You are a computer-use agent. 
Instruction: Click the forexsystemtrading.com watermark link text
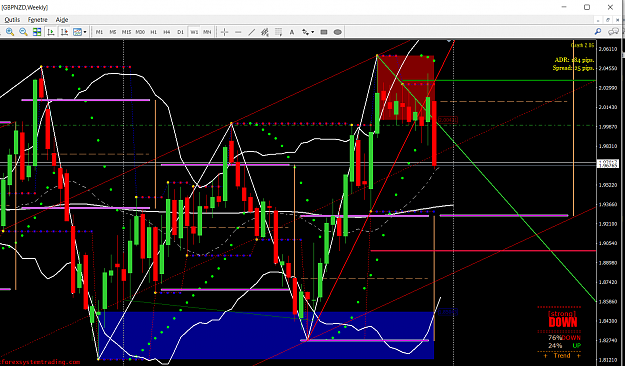click(x=40, y=362)
